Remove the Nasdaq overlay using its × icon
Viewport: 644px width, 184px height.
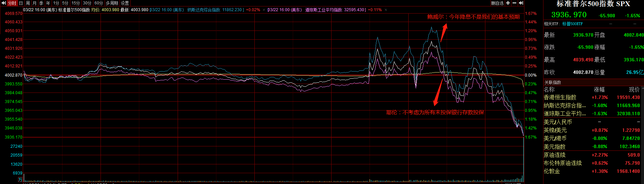click(x=264, y=10)
